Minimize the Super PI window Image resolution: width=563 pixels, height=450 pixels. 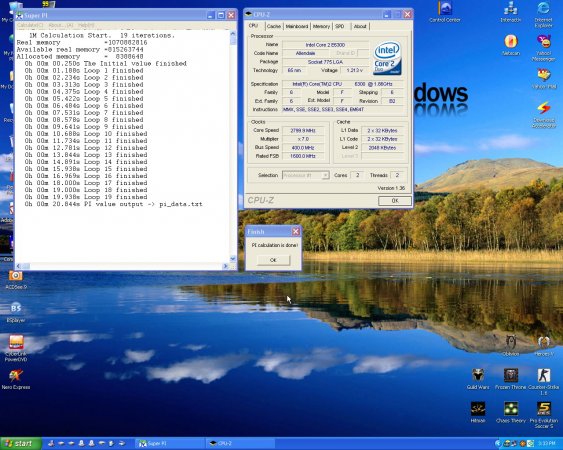[x=211, y=15]
